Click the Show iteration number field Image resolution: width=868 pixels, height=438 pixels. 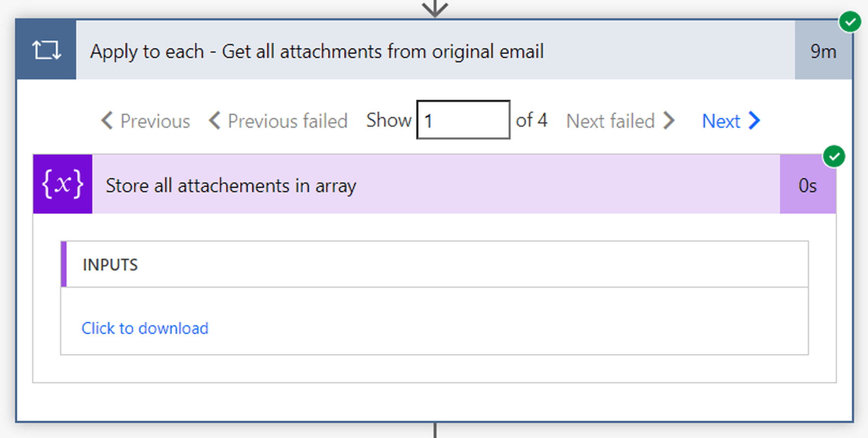point(463,120)
